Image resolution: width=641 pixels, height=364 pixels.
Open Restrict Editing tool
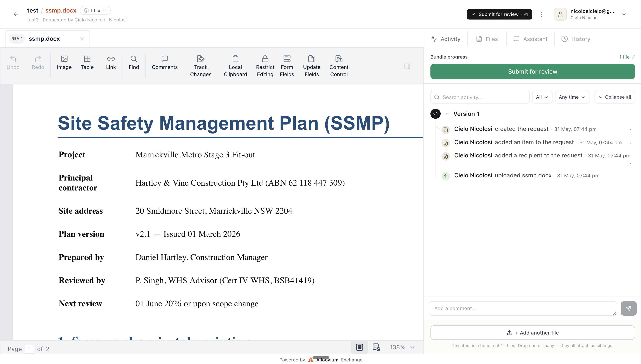(x=265, y=66)
